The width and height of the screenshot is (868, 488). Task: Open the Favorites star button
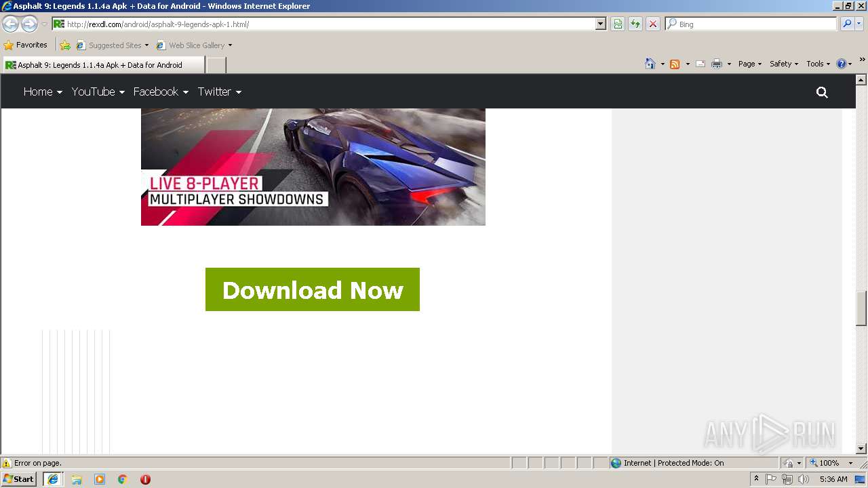click(x=26, y=45)
